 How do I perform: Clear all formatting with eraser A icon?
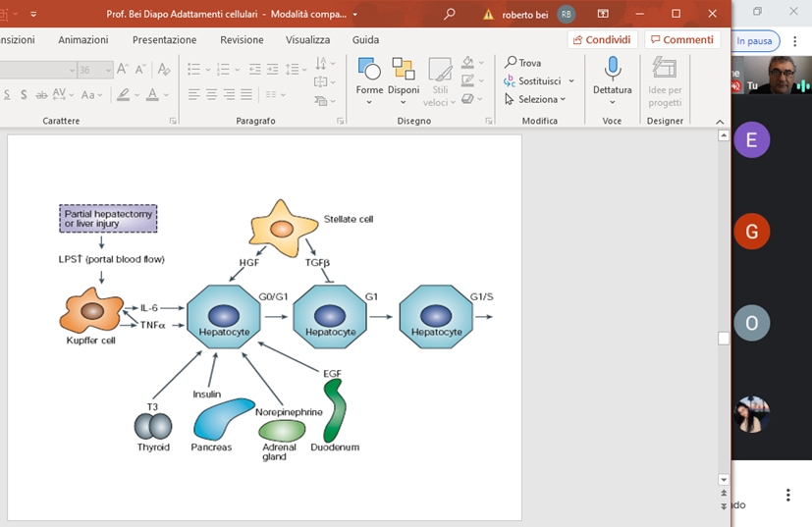pyautogui.click(x=164, y=69)
